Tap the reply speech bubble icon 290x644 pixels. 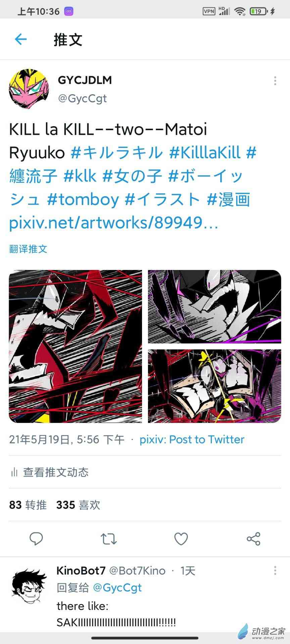[36, 539]
